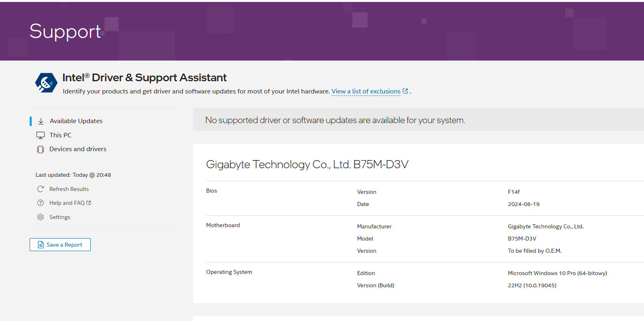Click the Date field label under Bios
The width and height of the screenshot is (644, 321).
[x=363, y=204]
